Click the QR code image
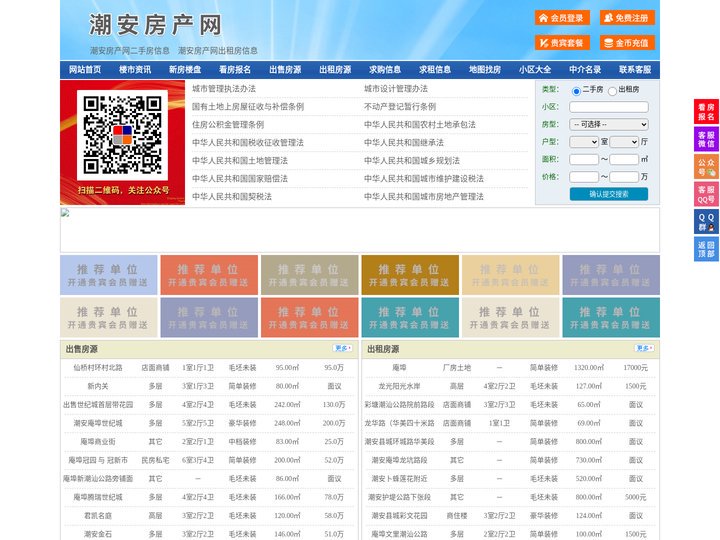 (122, 135)
